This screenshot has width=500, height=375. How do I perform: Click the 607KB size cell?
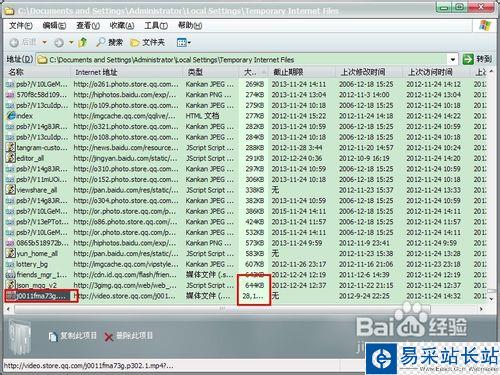(255, 264)
